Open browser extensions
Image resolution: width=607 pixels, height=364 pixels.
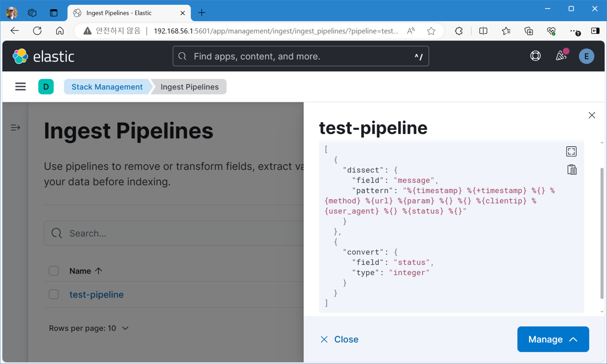[x=459, y=31]
